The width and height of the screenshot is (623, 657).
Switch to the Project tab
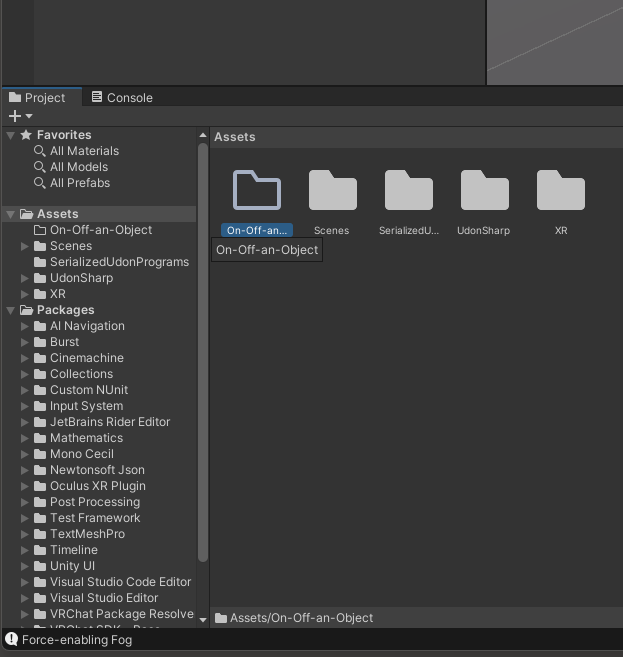[37, 97]
